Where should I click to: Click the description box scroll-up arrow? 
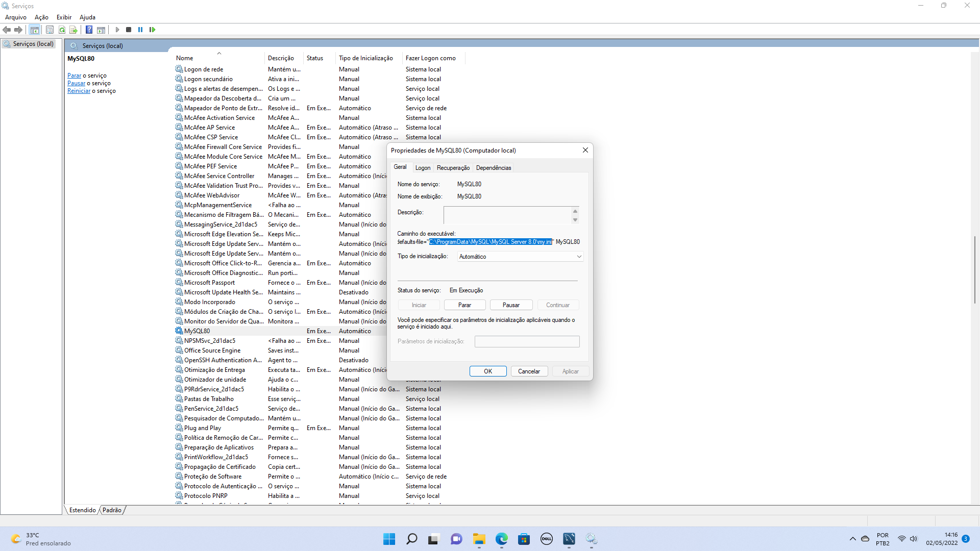click(575, 211)
